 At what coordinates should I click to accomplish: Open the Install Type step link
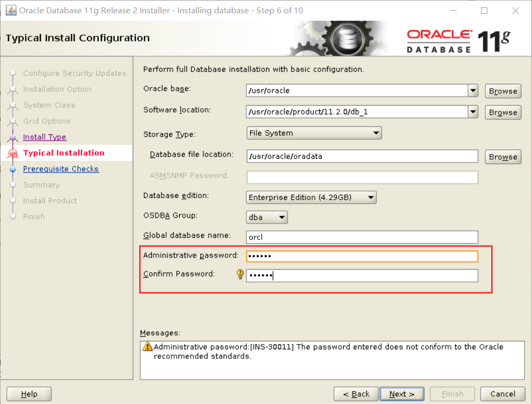(x=45, y=137)
